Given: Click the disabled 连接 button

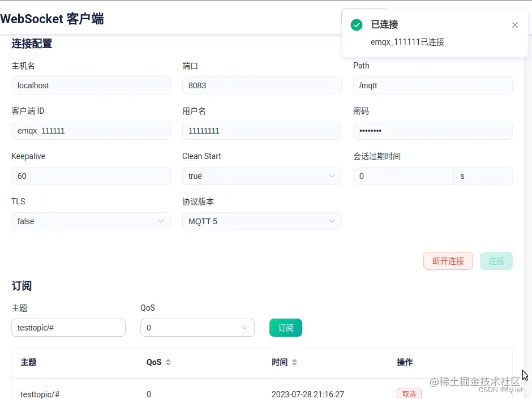Looking at the screenshot, I should (x=496, y=261).
